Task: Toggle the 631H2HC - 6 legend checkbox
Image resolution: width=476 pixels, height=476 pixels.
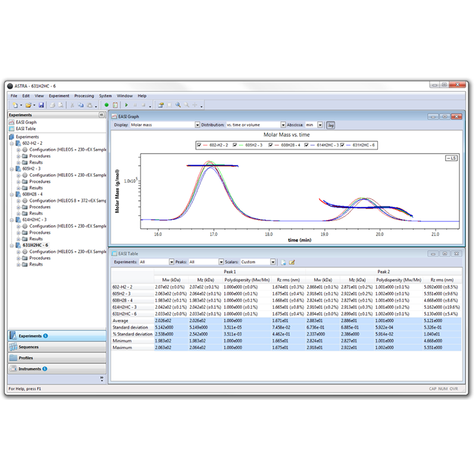Action: coord(343,145)
